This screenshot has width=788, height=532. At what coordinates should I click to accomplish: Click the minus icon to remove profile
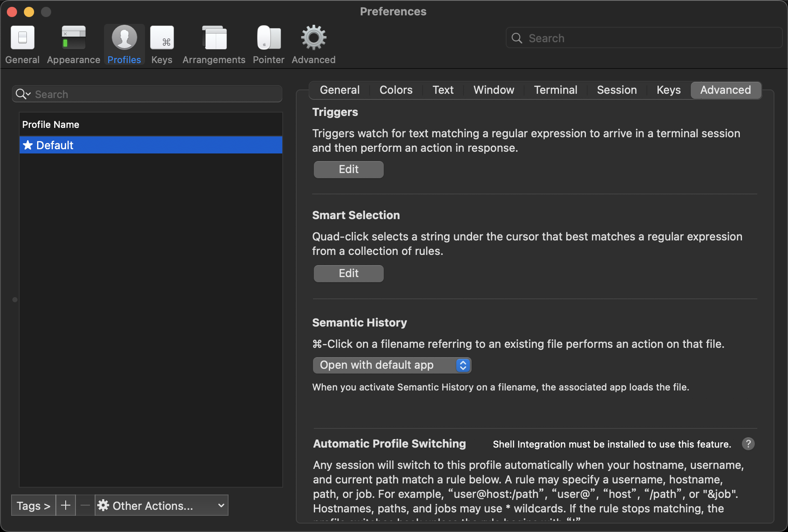(x=85, y=506)
